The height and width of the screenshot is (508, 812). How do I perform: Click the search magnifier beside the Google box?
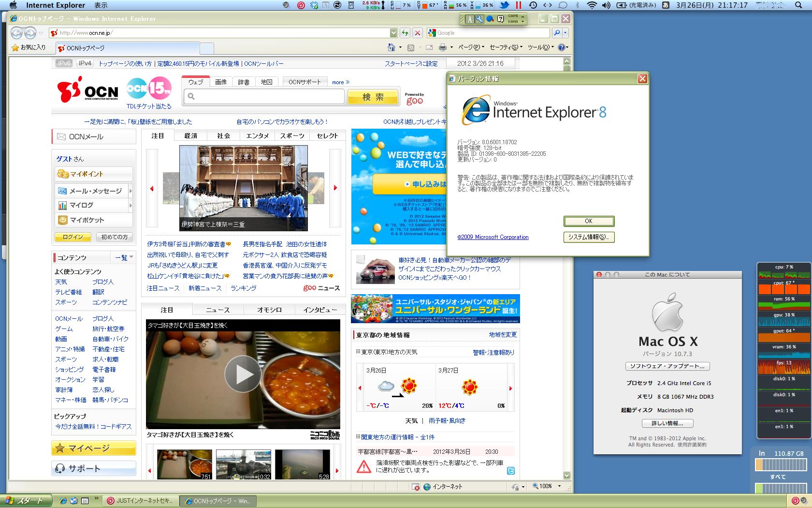click(x=557, y=33)
